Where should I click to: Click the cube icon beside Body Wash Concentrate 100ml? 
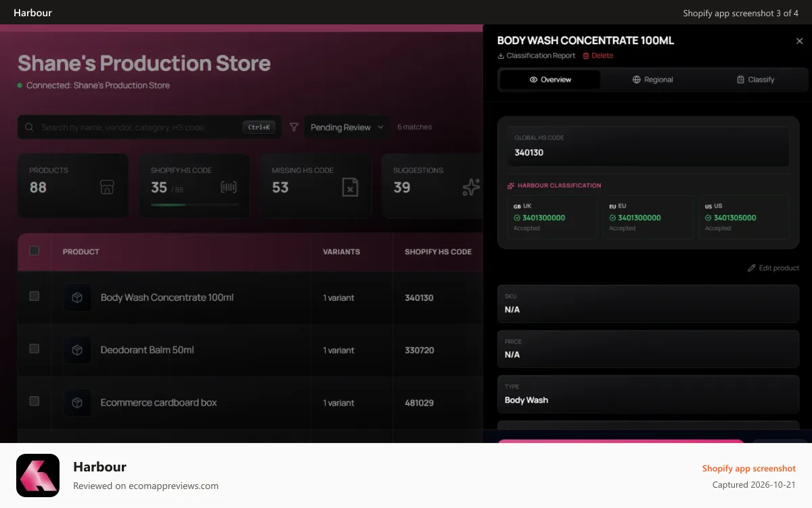click(77, 297)
